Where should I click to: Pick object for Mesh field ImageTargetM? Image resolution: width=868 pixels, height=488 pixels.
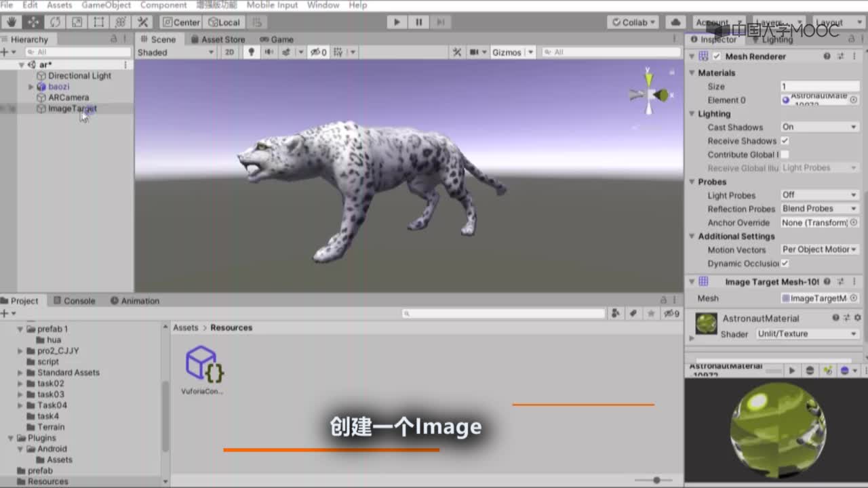coord(854,298)
